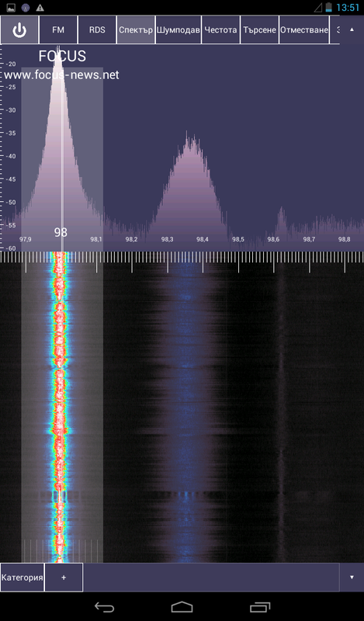
Task: Open the Android recent apps button
Action: pos(260,607)
